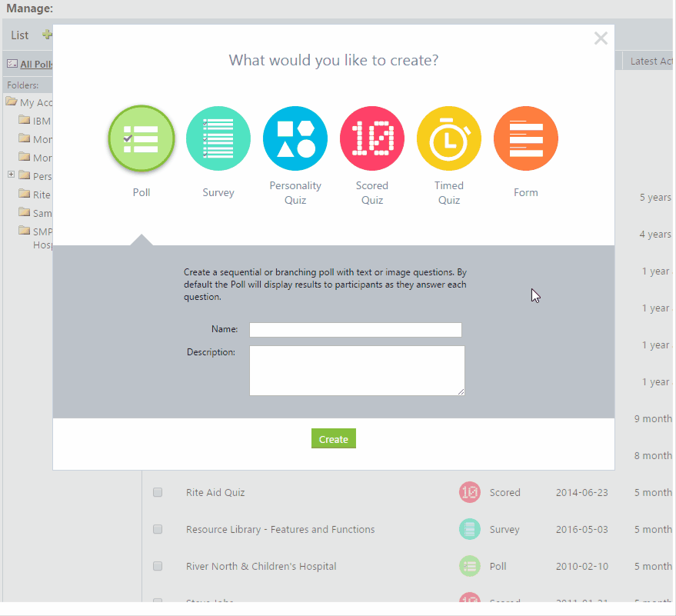This screenshot has width=676, height=616.
Task: Open Rite Aid Quiz item
Action: point(215,492)
